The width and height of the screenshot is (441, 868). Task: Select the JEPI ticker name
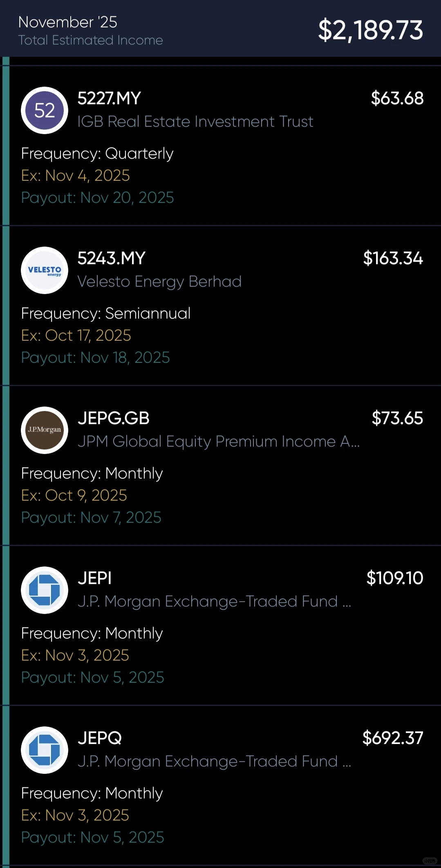pyautogui.click(x=94, y=578)
